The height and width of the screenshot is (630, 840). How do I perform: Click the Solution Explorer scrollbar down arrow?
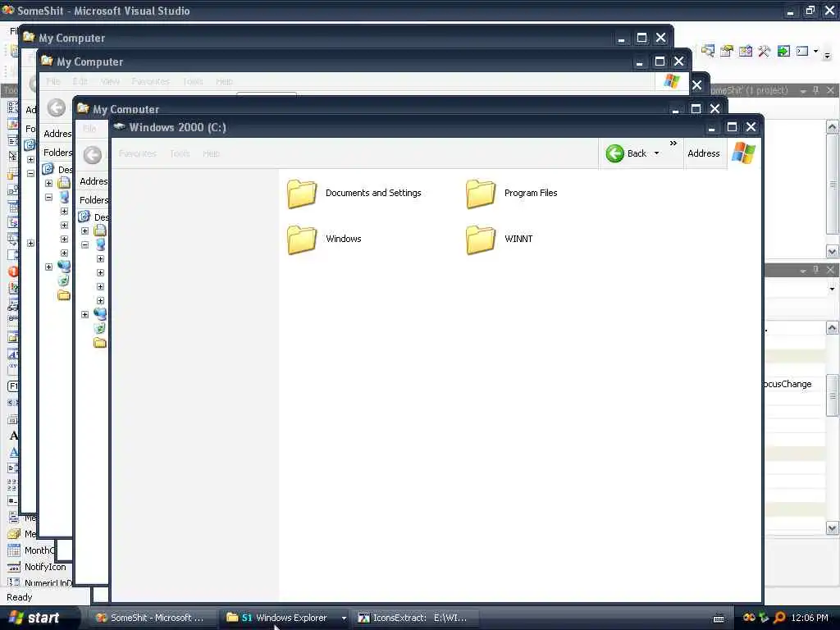832,251
